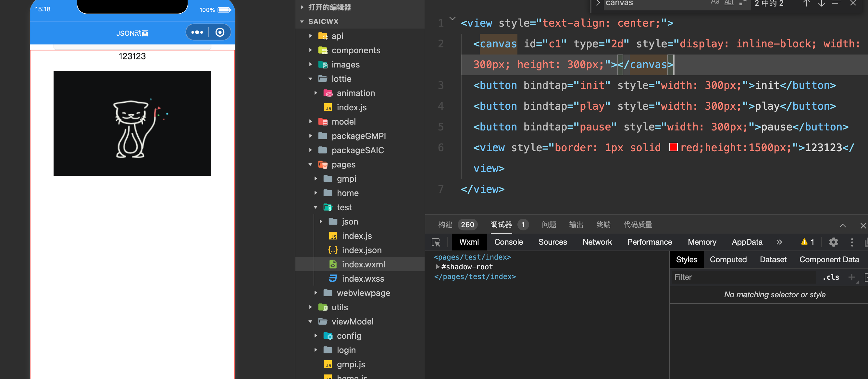Toggle match case in search box
The image size is (868, 379).
[x=715, y=3]
